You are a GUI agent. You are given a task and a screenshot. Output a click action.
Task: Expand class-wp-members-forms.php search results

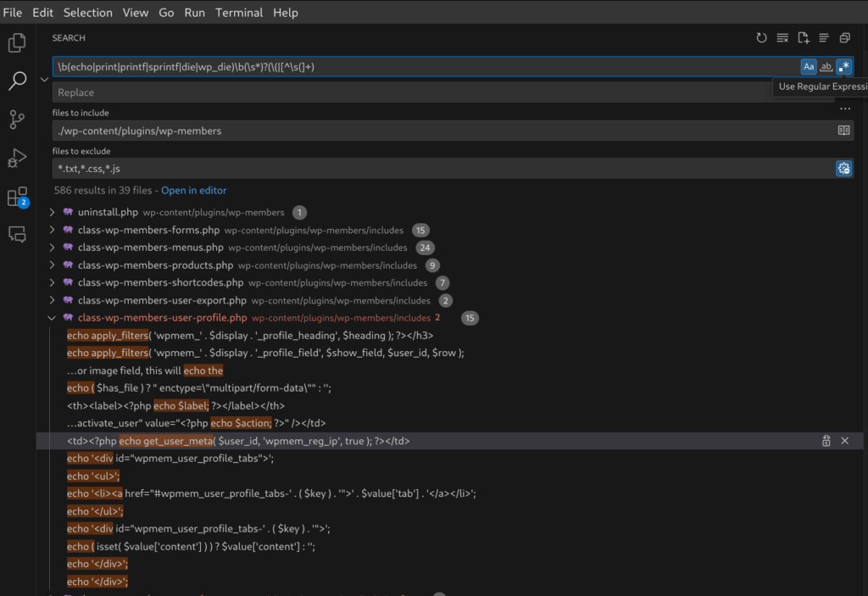[x=52, y=230]
